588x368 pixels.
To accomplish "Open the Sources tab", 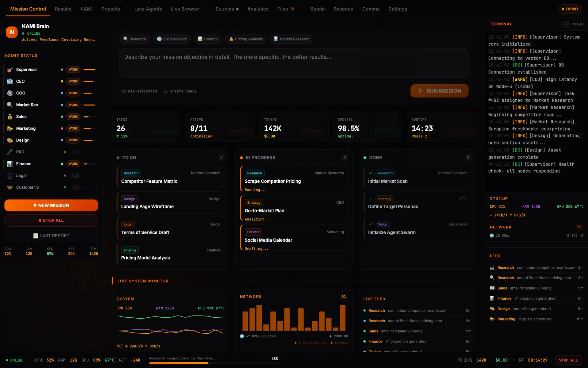I will 227,9.
